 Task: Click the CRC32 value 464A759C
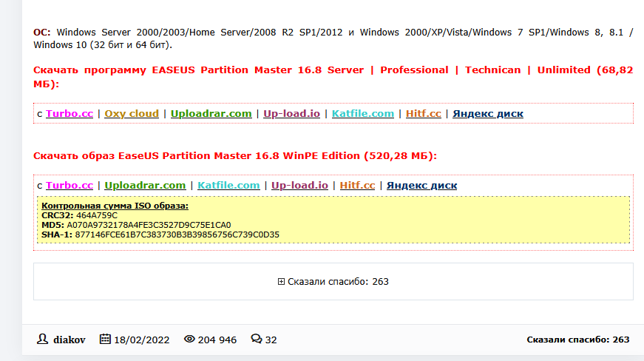coord(97,215)
